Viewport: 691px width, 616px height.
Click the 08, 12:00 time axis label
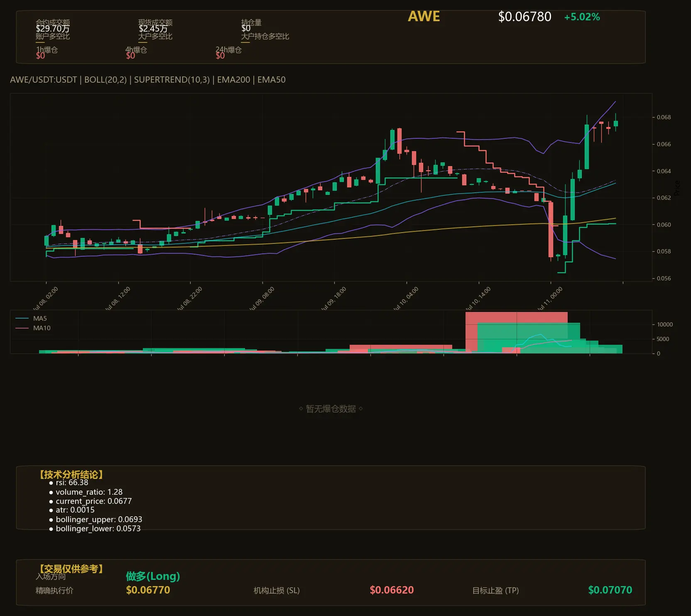click(x=118, y=298)
